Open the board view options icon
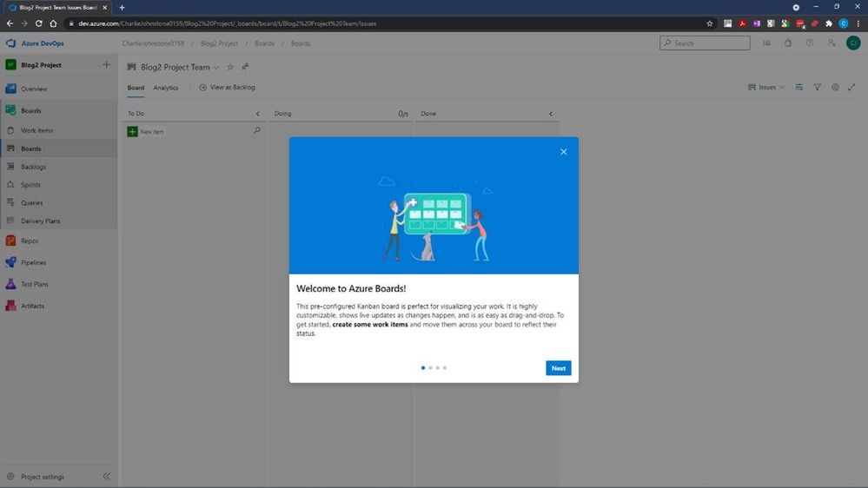Screen dimensions: 868x488 click(x=799, y=88)
